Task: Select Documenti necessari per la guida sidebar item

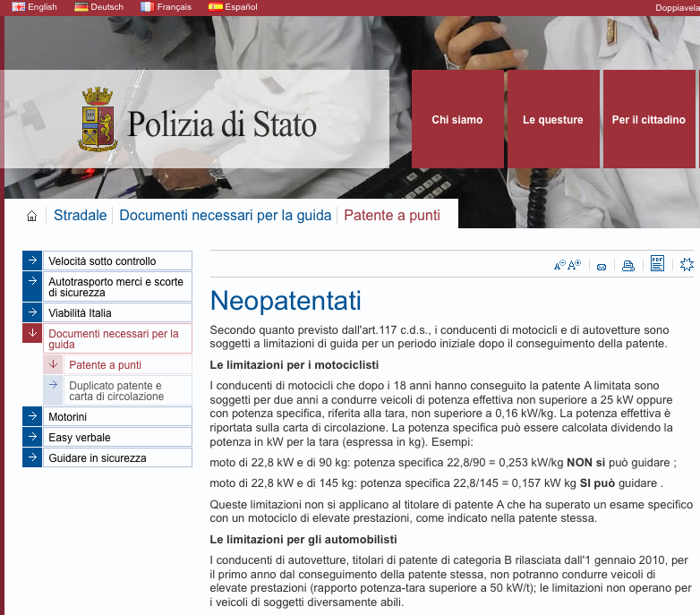Action: click(118, 338)
